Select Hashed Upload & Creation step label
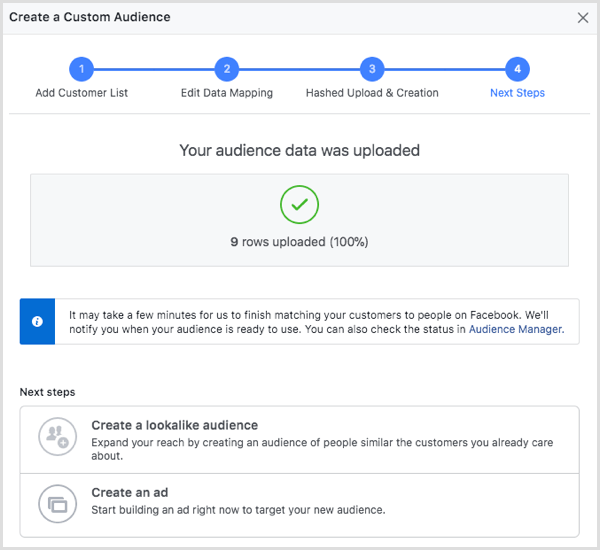 point(372,93)
